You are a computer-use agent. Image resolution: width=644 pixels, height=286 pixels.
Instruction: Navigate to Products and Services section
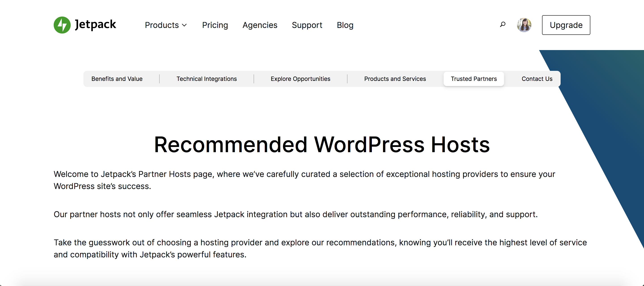(394, 79)
